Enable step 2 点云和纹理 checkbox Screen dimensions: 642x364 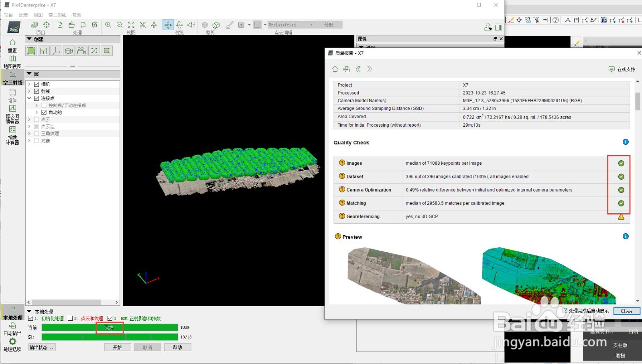pyautogui.click(x=70, y=318)
